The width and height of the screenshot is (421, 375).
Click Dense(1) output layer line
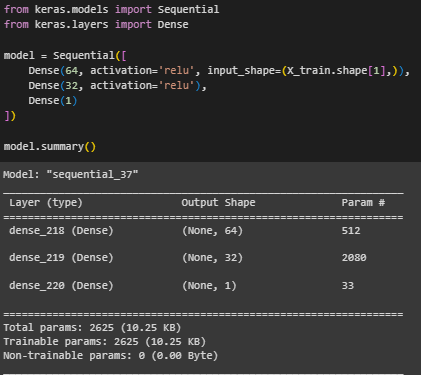coord(53,101)
